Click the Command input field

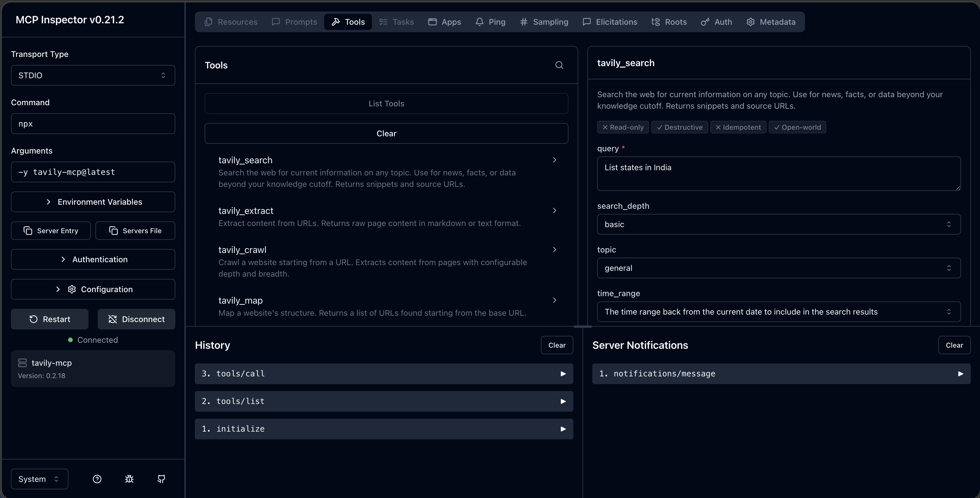tap(93, 124)
